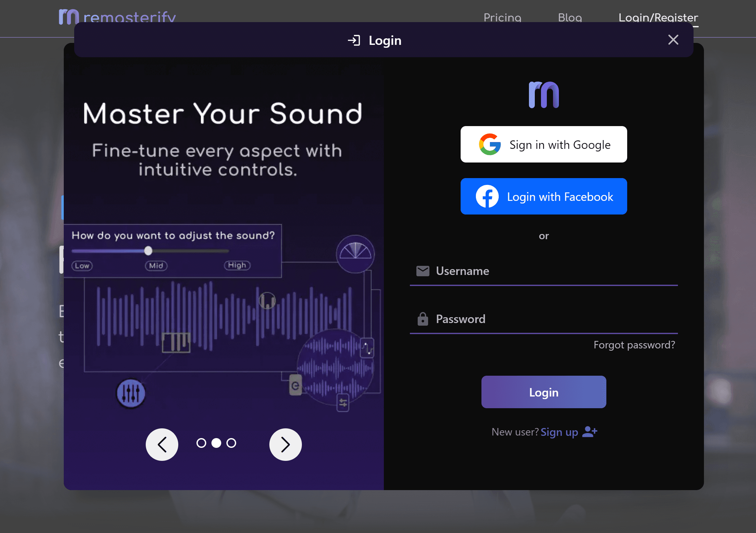Select the first carousel dot
The width and height of the screenshot is (756, 533).
(201, 443)
